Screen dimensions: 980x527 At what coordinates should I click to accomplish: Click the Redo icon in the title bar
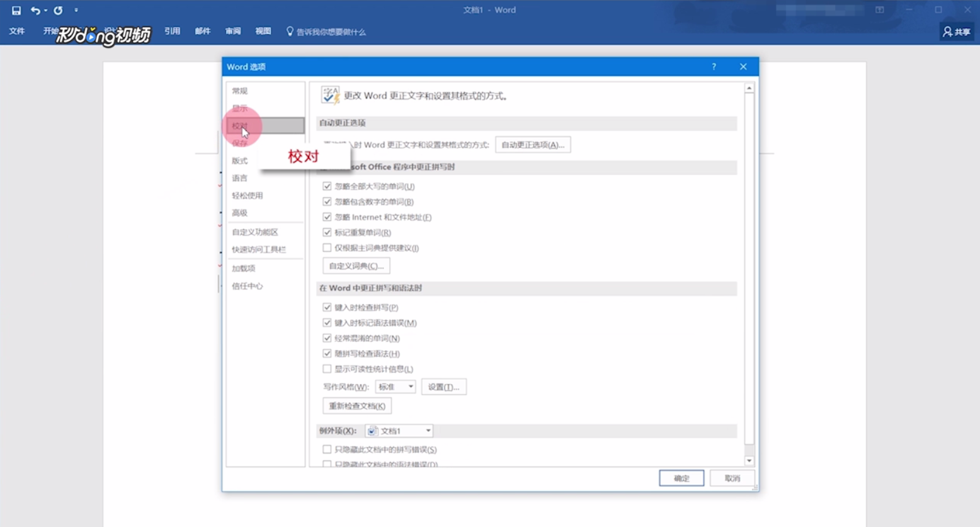point(57,9)
